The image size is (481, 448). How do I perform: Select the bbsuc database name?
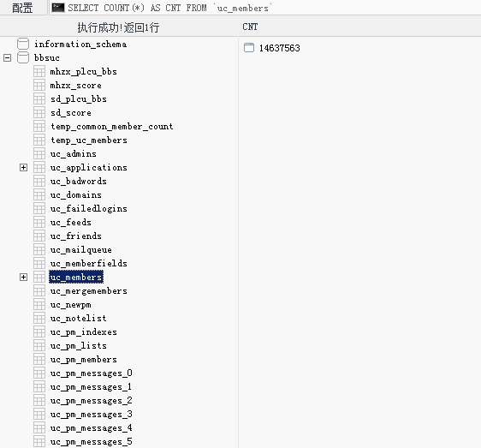click(47, 57)
